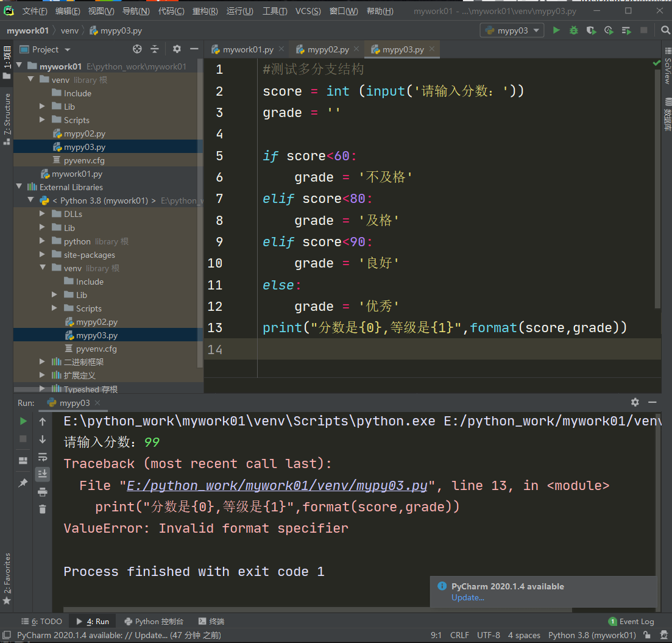Image resolution: width=672 pixels, height=643 pixels.
Task: Switch to the mywork01.py editor tab
Action: 248,50
